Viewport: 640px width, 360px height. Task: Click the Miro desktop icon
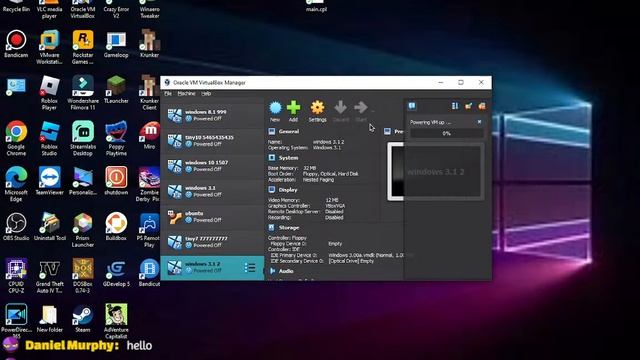149,136
